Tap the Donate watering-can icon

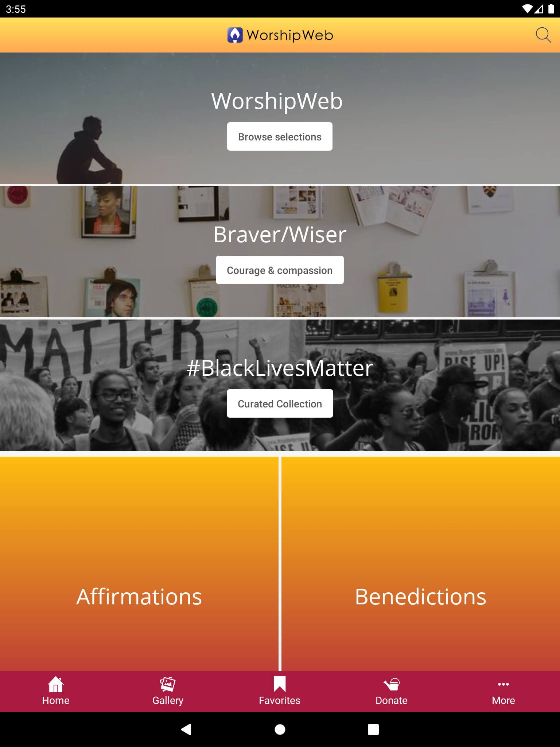click(392, 684)
